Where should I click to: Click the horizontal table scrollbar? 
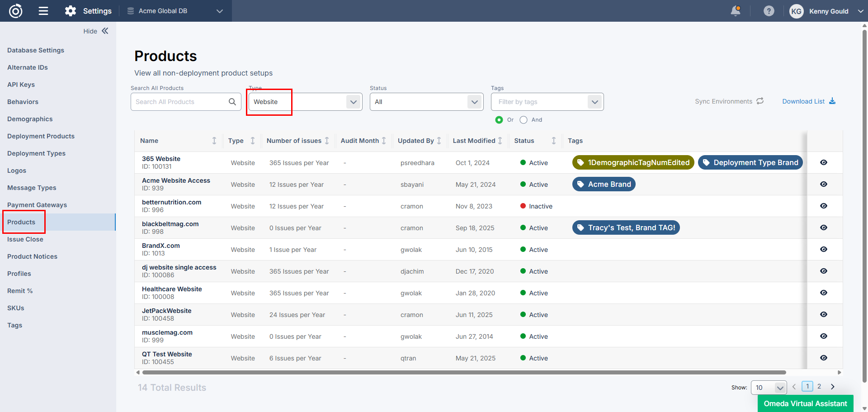(464, 373)
